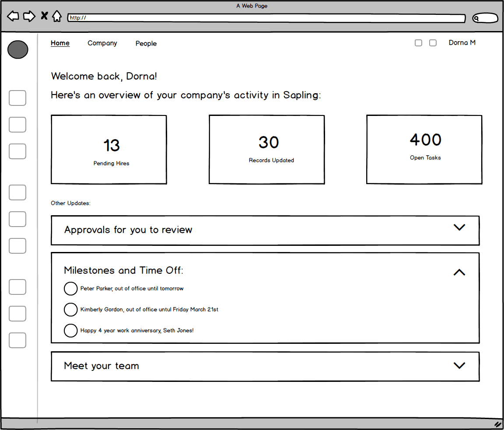Click 'Happy 4 year work anniversary, Seth Jones!'
This screenshot has height=430, width=504.
point(137,330)
